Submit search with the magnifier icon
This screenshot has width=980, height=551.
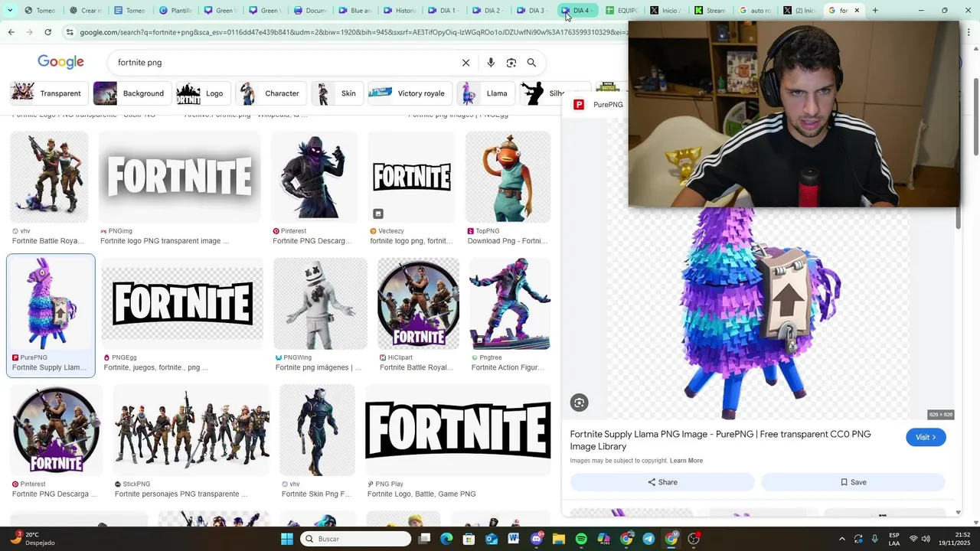(531, 63)
